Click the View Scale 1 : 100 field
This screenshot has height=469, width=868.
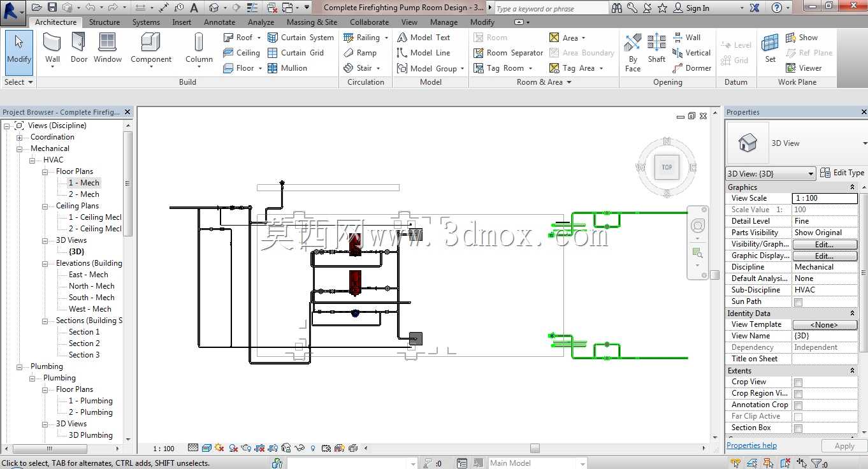point(825,199)
